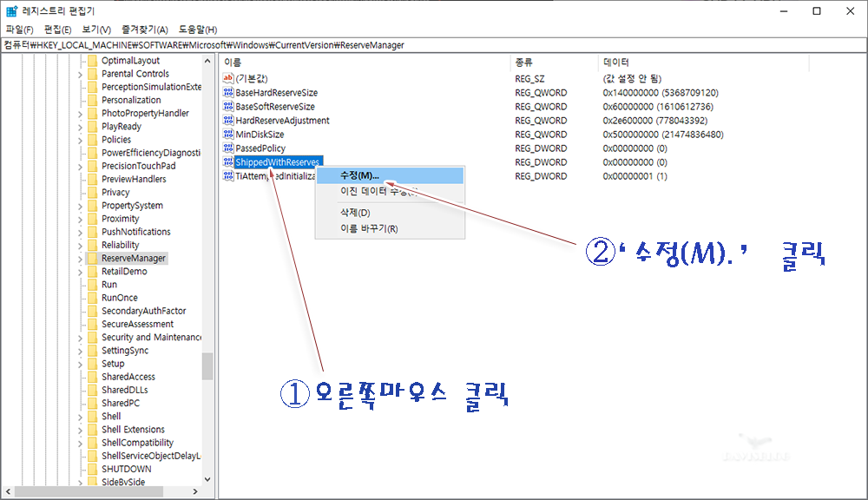This screenshot has width=868, height=500.
Task: Click the SHUTDOWN folder icon
Action: click(93, 469)
